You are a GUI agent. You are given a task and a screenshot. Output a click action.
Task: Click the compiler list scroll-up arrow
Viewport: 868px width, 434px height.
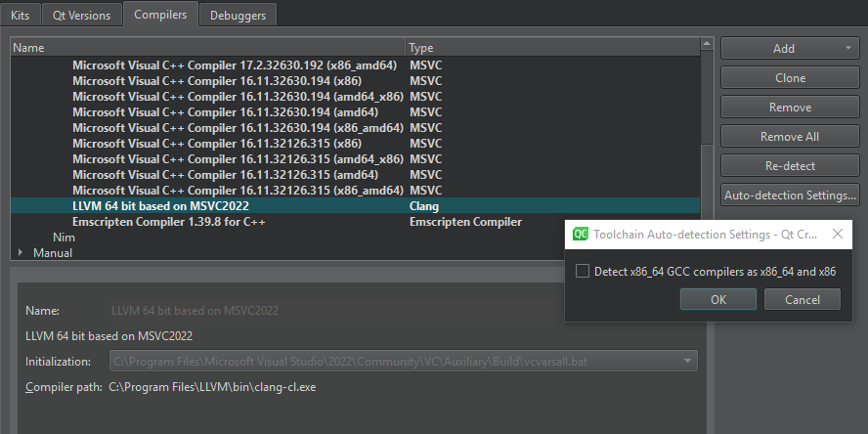707,44
